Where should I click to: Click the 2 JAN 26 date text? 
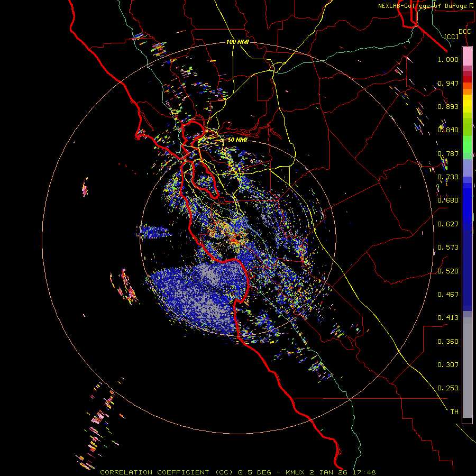tap(329, 472)
